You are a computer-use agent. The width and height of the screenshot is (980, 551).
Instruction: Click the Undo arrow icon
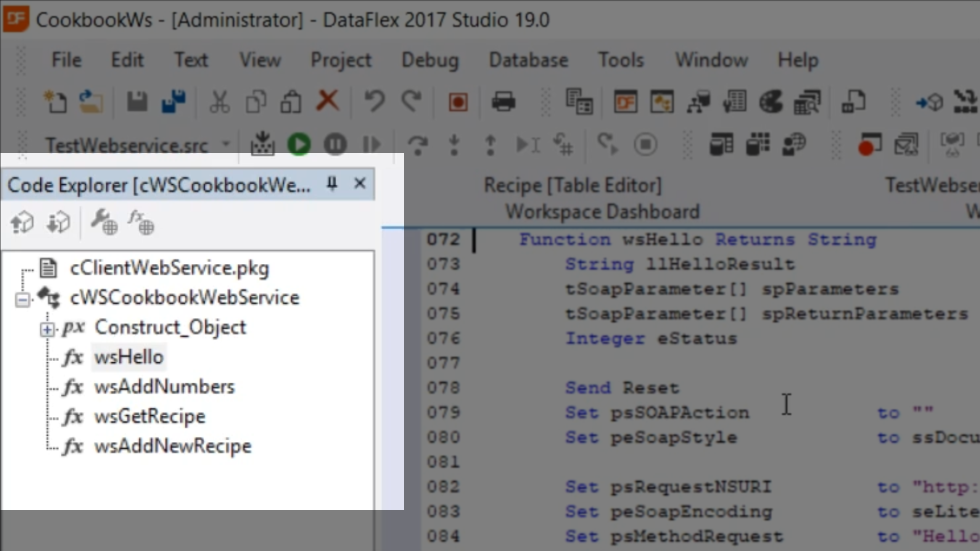tap(374, 101)
